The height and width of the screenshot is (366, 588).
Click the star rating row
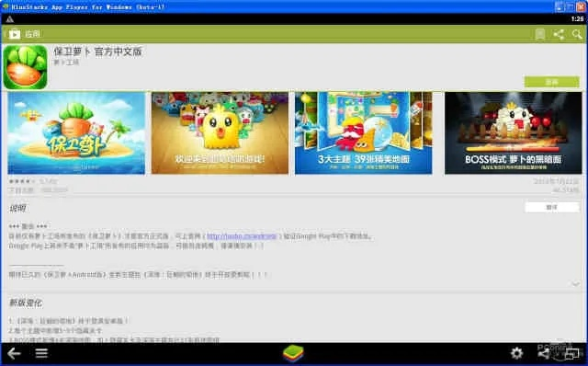(22, 181)
